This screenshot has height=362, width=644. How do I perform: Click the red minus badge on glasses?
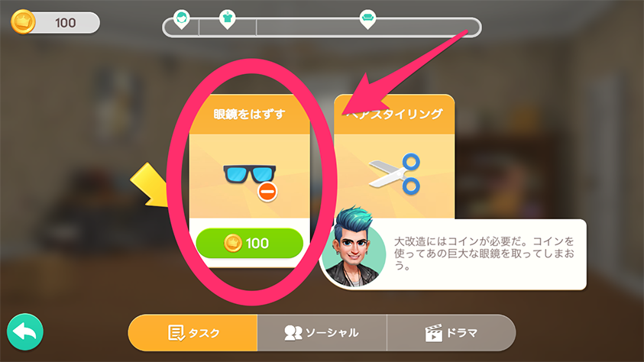[x=267, y=191]
